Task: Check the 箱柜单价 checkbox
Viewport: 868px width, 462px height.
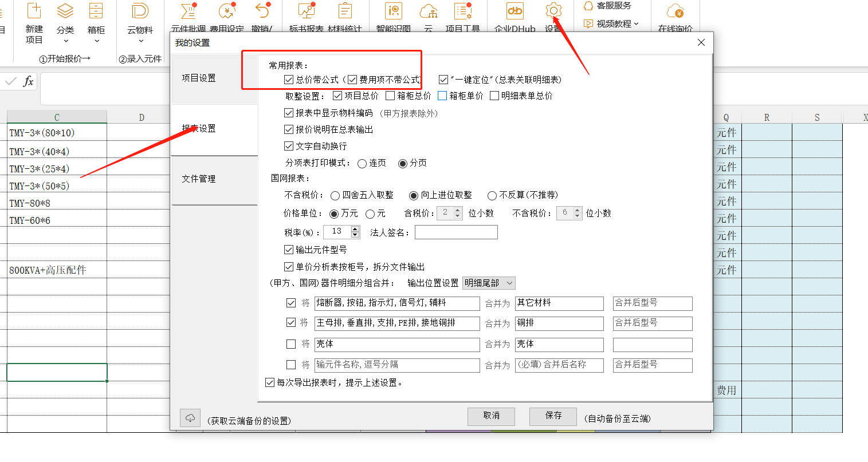Action: click(x=442, y=96)
